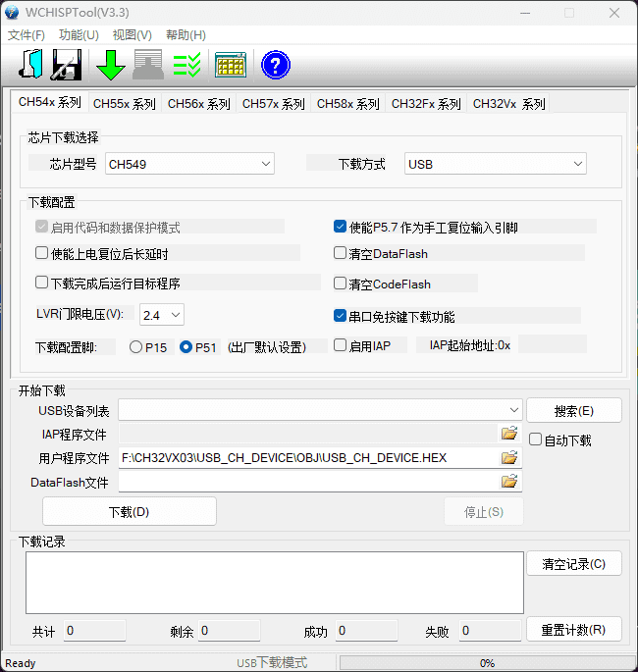Image resolution: width=638 pixels, height=672 pixels.
Task: Select the P15 download pin radio button
Action: pyautogui.click(x=135, y=346)
